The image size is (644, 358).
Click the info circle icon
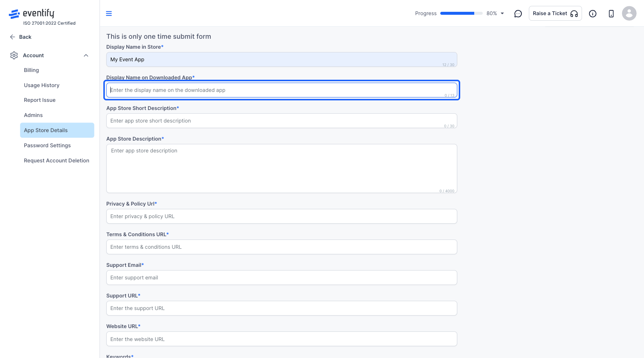click(x=593, y=14)
